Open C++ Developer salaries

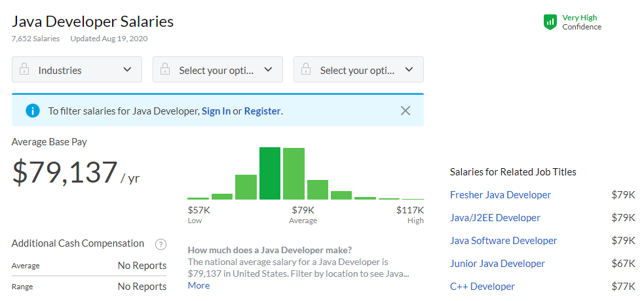pyautogui.click(x=482, y=287)
